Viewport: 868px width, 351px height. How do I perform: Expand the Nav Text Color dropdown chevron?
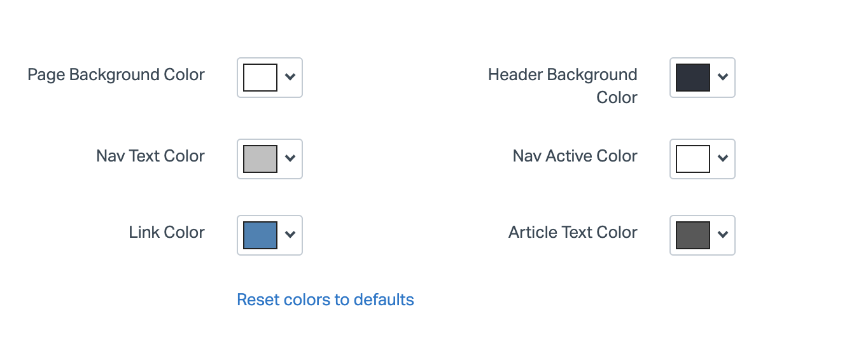coord(290,159)
